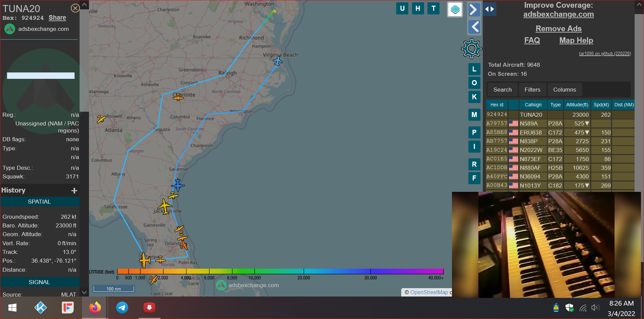This screenshot has width=644, height=319.
Task: Switch to the Search tab
Action: tap(502, 90)
